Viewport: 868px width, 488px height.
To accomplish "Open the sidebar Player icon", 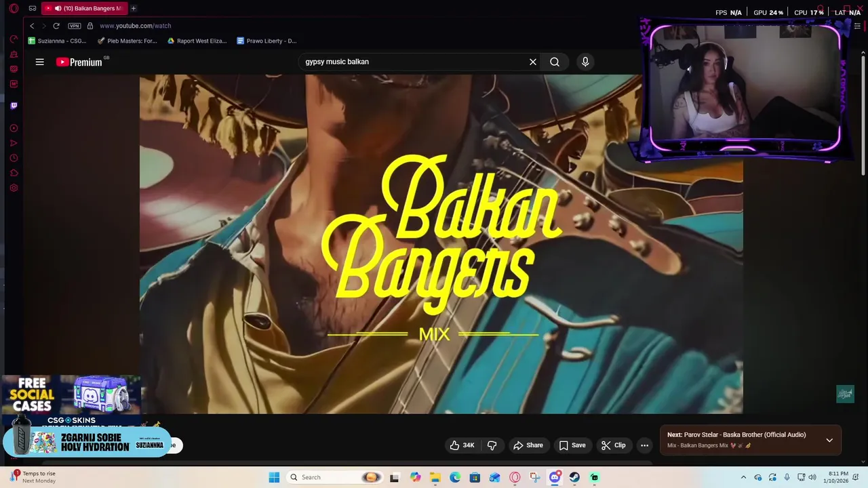I will (14, 128).
